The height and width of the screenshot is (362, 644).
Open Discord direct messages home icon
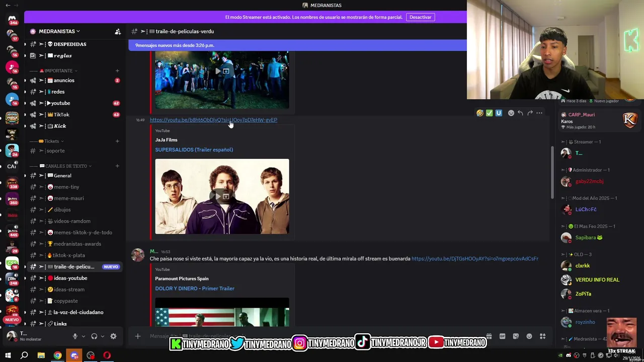pyautogui.click(x=12, y=20)
